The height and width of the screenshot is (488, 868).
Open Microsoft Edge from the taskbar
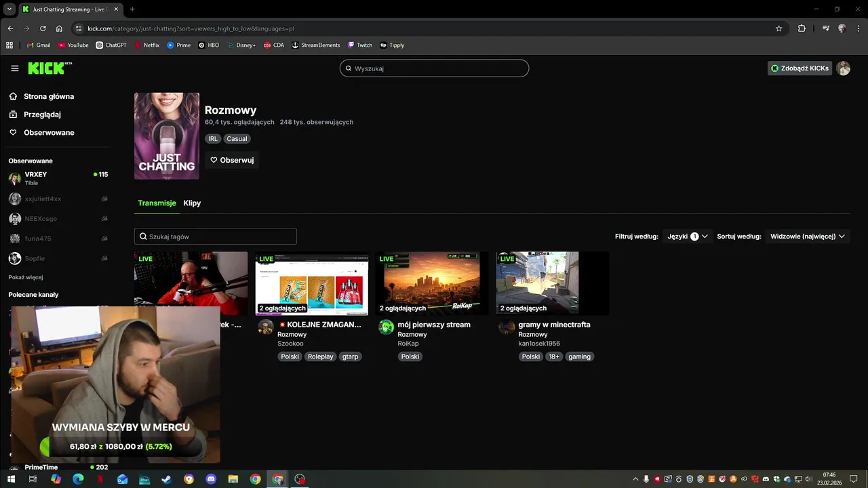(x=78, y=479)
